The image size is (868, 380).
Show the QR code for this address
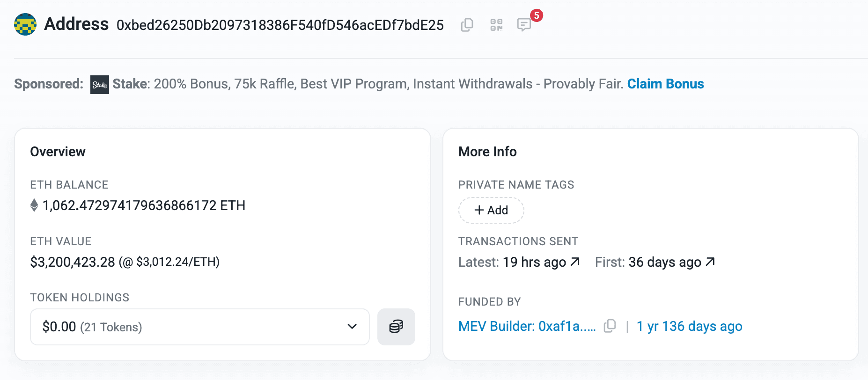click(497, 25)
